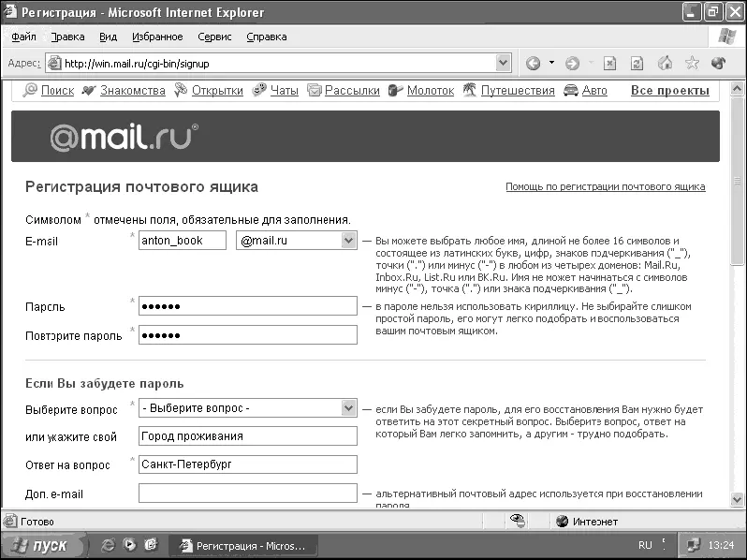This screenshot has height=560, width=747.
Task: Click the IE window title bar icon
Action: 9,11
